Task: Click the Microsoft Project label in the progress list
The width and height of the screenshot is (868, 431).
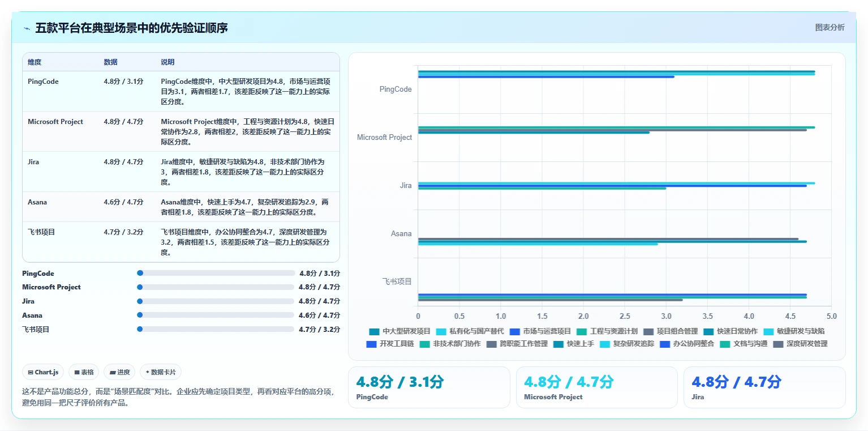Action: click(51, 287)
